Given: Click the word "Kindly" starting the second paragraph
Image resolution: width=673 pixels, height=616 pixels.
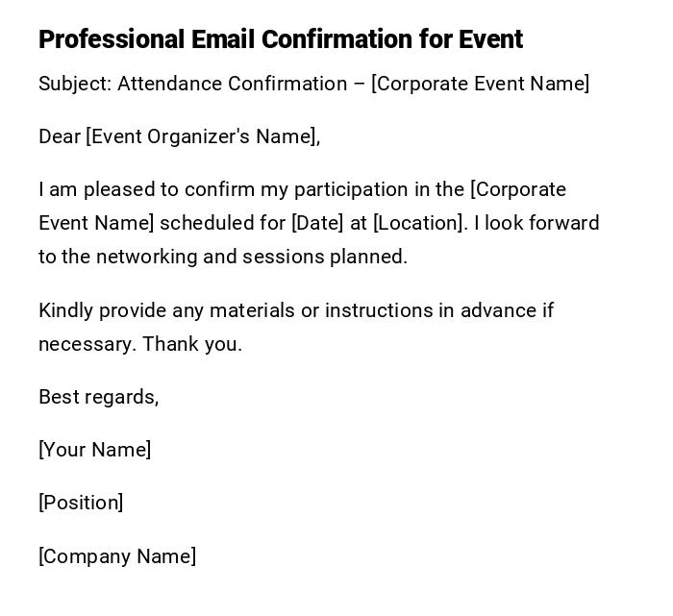Looking at the screenshot, I should pos(65,310).
